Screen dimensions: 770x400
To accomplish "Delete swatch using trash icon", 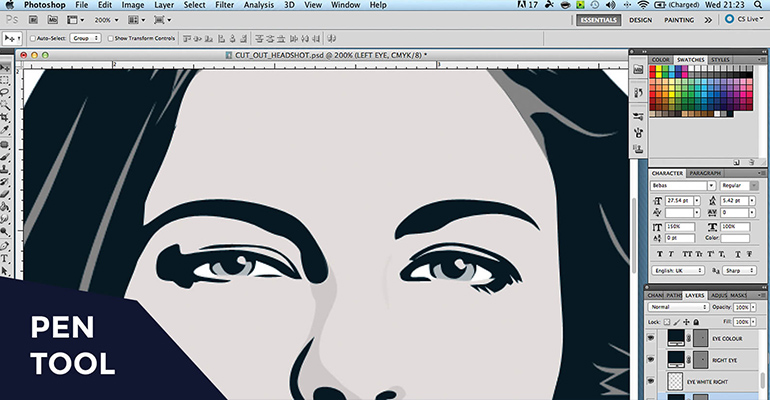I will coord(751,162).
